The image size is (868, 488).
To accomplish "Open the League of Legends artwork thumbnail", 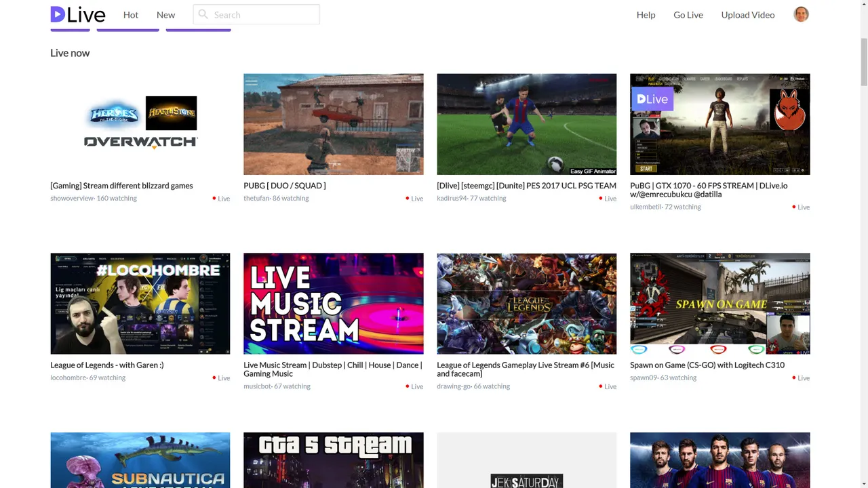I will point(527,304).
